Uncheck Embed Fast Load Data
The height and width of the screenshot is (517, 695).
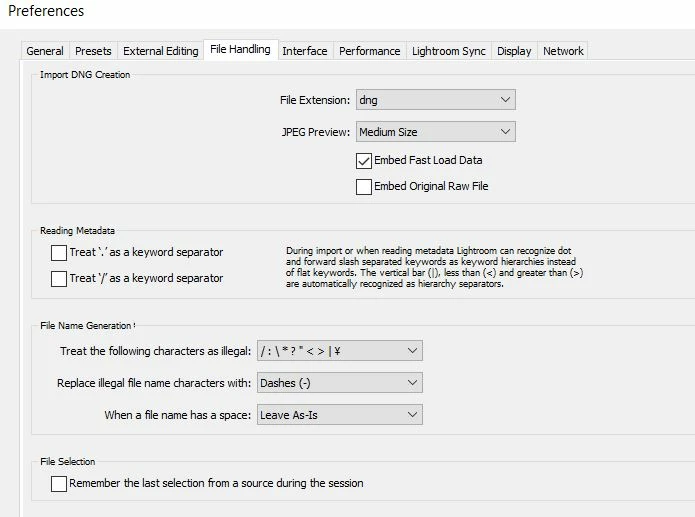363,161
